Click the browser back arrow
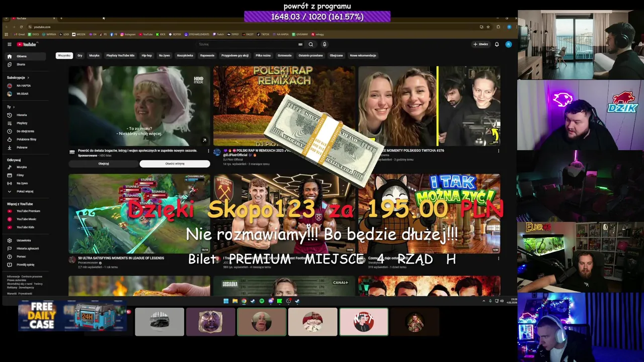The image size is (644, 362). tap(7, 27)
